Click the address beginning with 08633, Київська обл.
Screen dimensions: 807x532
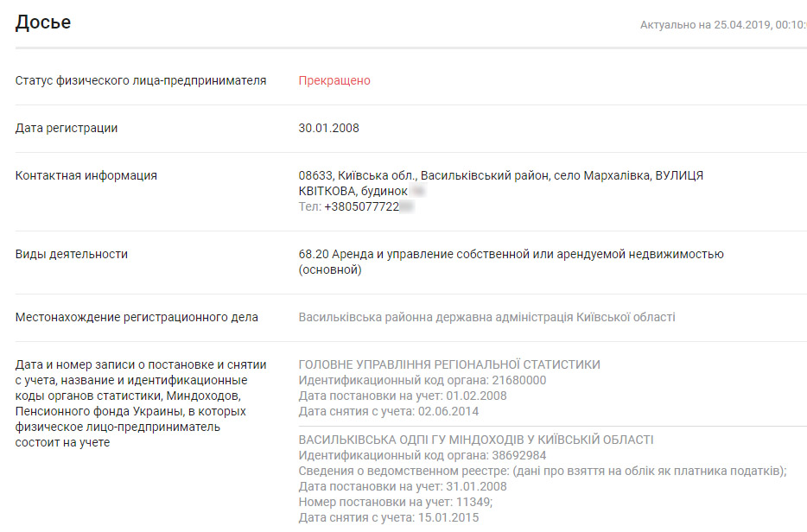coord(500,175)
